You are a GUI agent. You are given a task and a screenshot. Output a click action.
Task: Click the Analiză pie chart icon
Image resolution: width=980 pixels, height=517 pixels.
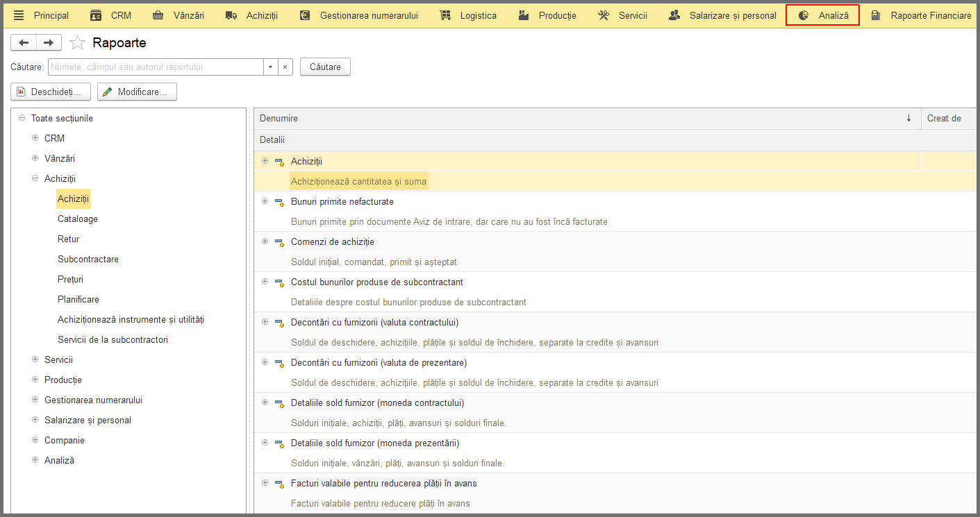click(804, 15)
